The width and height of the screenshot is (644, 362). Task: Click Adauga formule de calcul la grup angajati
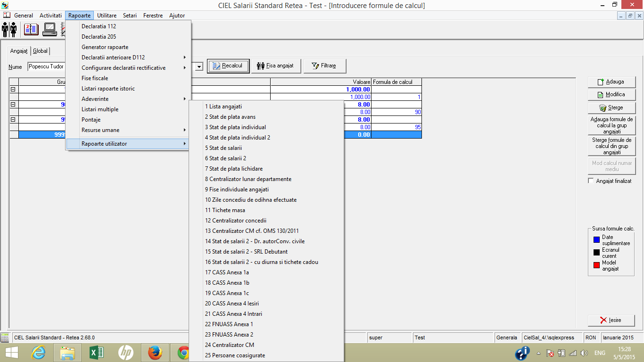(611, 126)
